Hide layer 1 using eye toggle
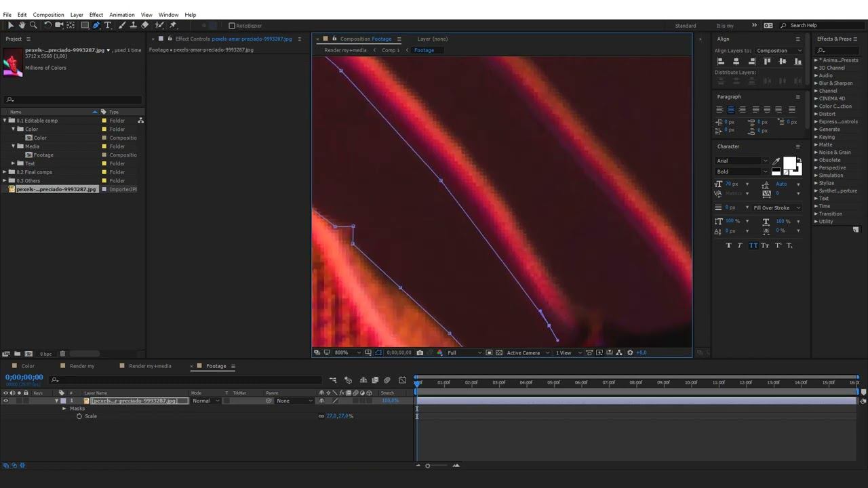Image resolution: width=868 pixels, height=488 pixels. pos(5,401)
